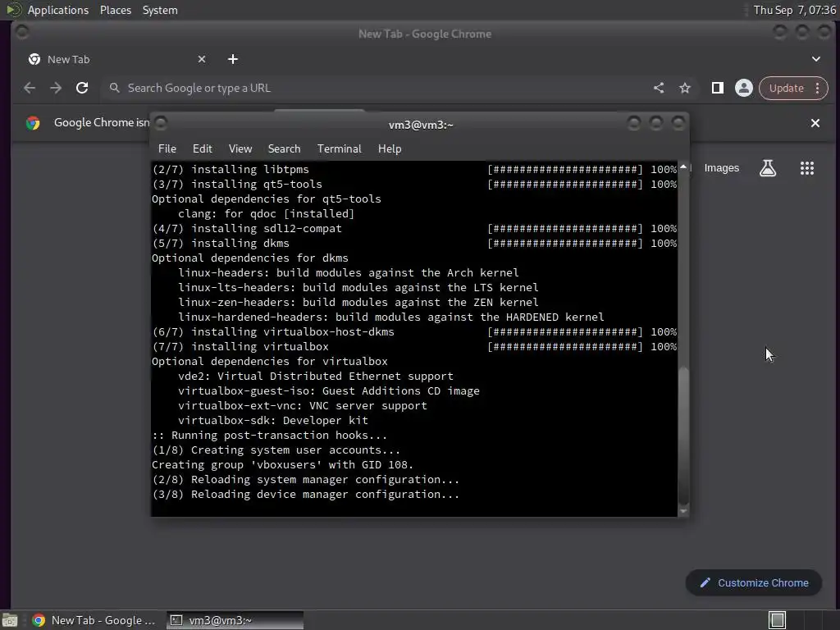Open the terminal Search menu

[x=284, y=149]
